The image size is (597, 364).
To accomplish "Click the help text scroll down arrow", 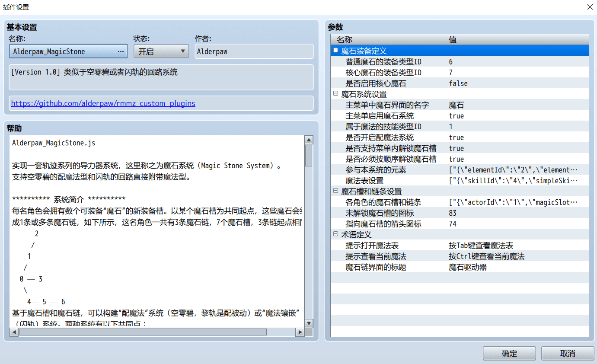I will tap(309, 323).
